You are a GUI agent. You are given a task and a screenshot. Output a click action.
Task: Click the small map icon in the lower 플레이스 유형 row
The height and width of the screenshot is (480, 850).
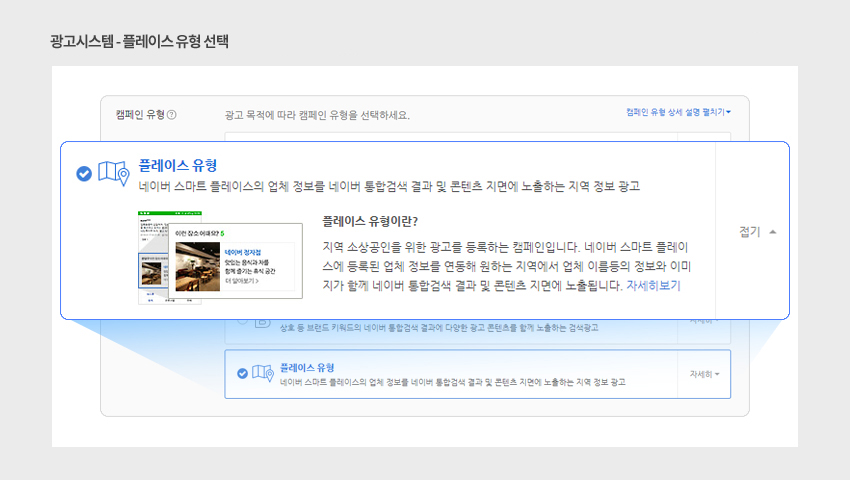pos(263,373)
